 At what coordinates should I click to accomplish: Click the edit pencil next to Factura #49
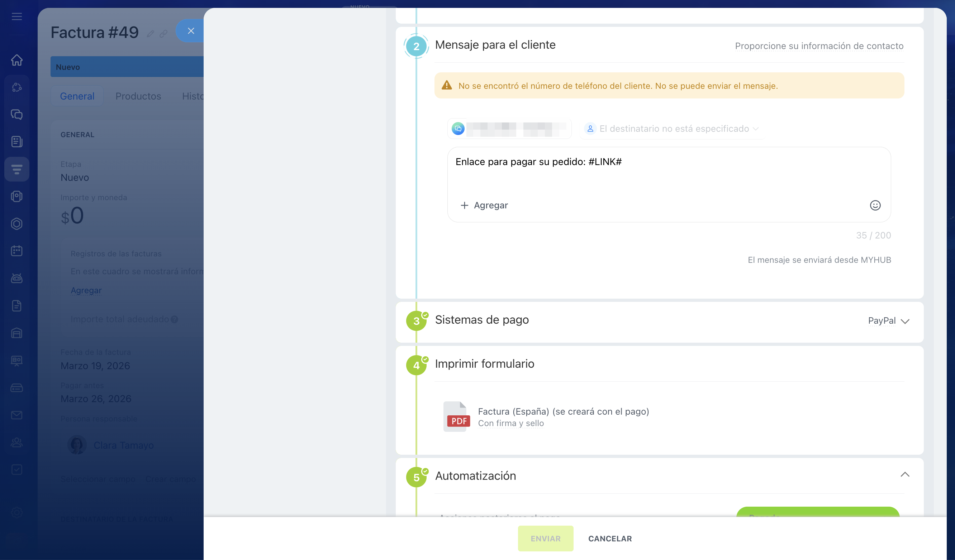[151, 34]
